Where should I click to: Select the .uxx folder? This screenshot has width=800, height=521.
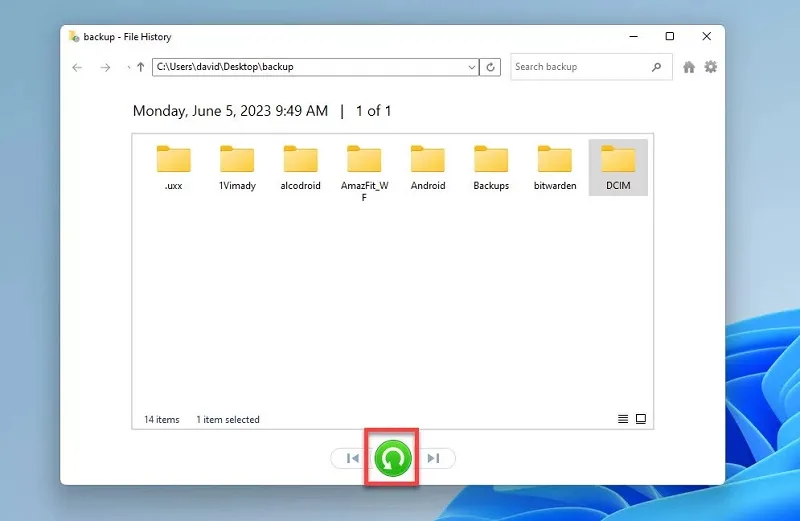click(173, 168)
